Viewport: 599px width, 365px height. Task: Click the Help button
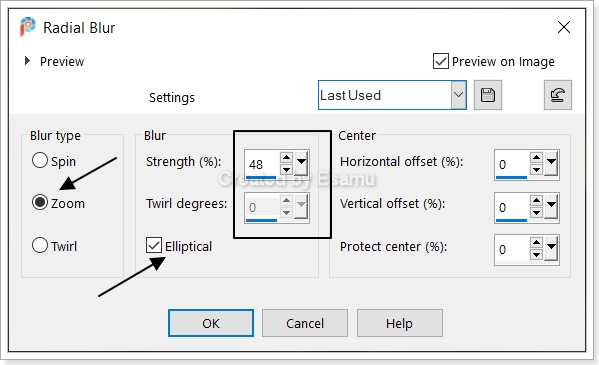(x=400, y=323)
